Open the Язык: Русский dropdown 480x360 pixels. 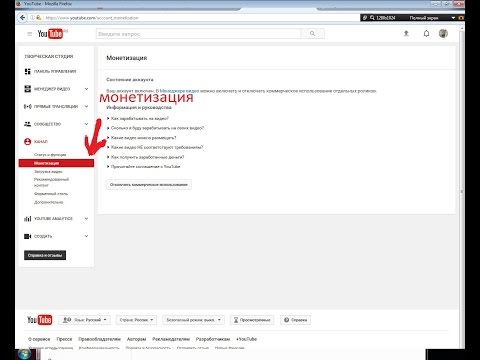tap(84, 320)
